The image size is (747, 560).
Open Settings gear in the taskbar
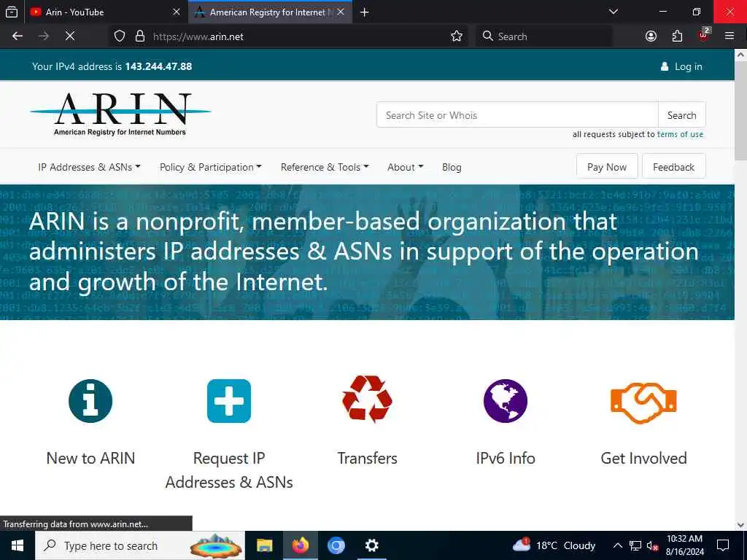tap(371, 545)
